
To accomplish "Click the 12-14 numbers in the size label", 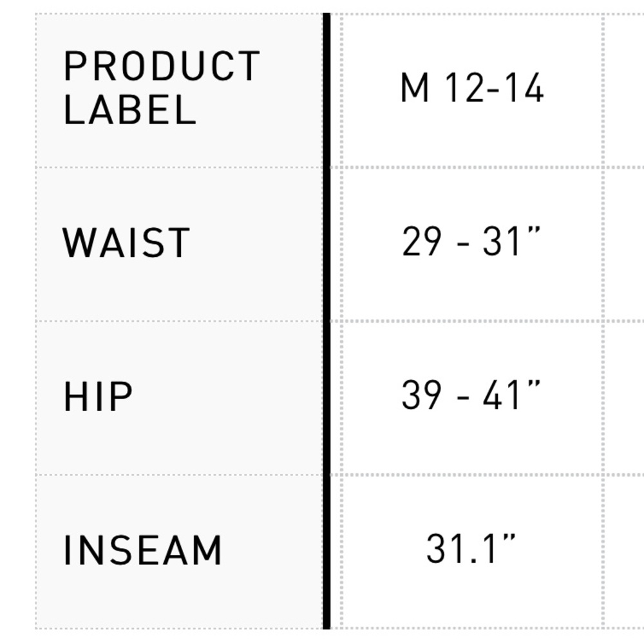I will coord(495,87).
